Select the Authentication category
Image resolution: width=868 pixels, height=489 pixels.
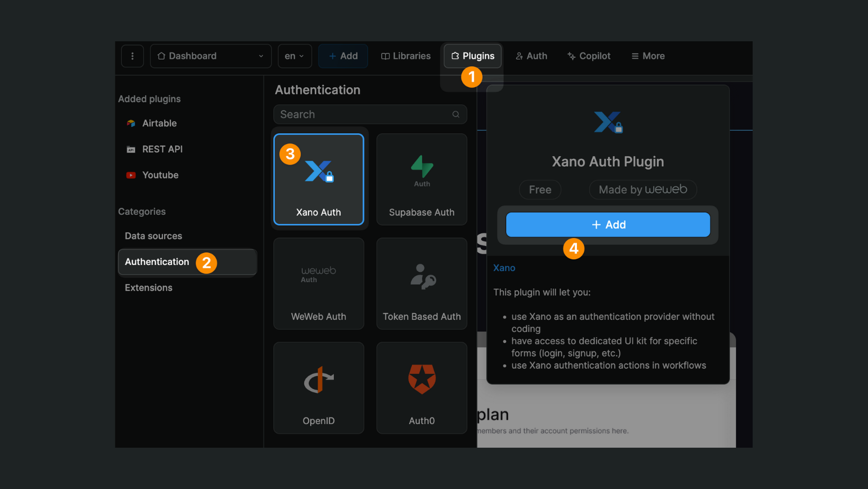click(157, 261)
